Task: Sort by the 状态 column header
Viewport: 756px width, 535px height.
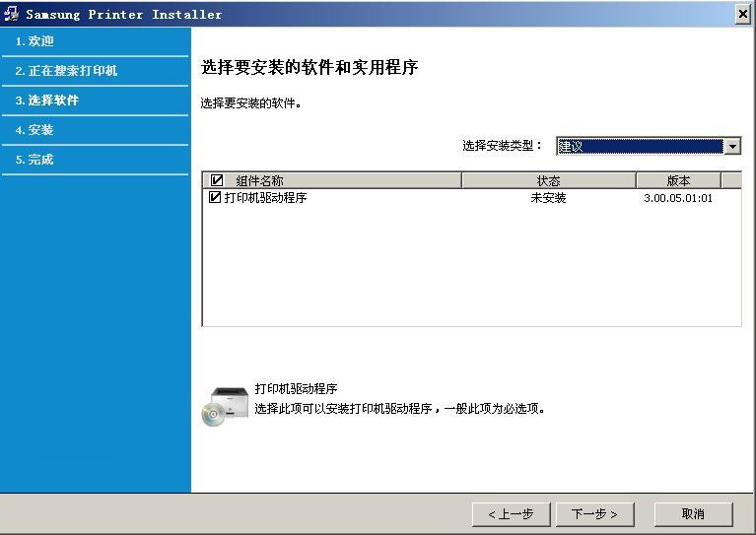Action: click(549, 180)
